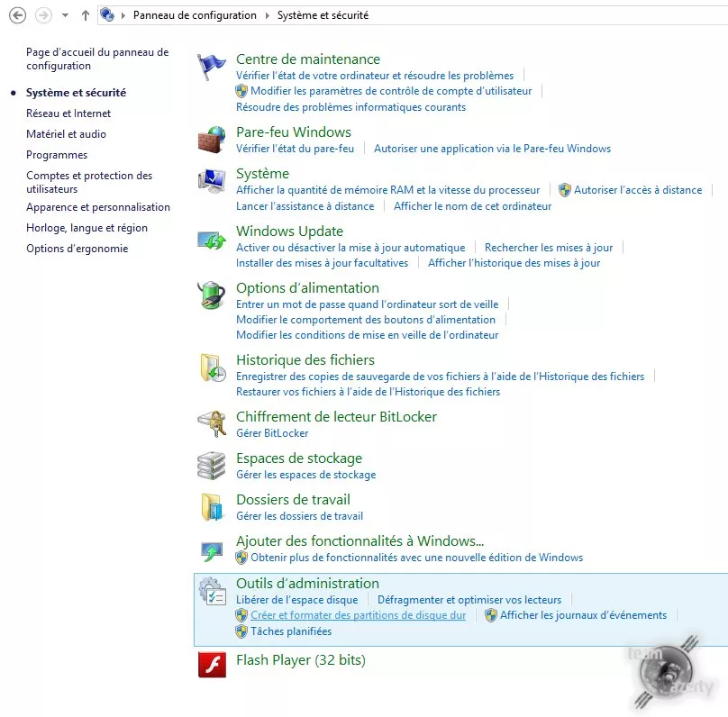728x717 pixels.
Task: Open the Système heading link
Action: [262, 174]
